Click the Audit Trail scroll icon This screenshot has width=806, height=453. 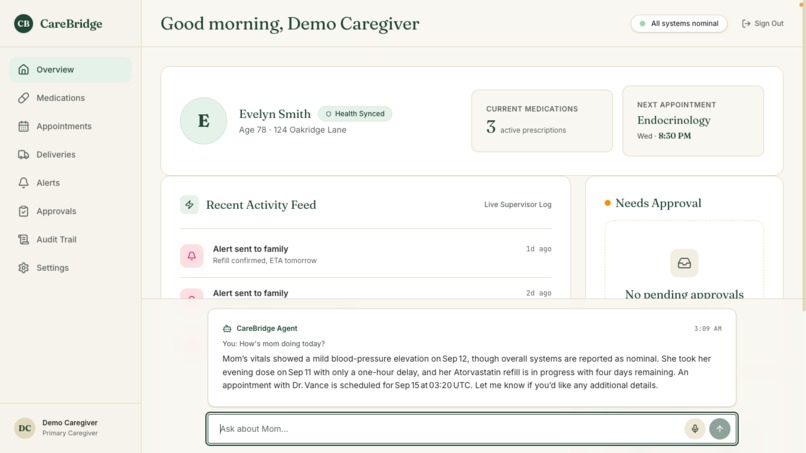tap(24, 239)
